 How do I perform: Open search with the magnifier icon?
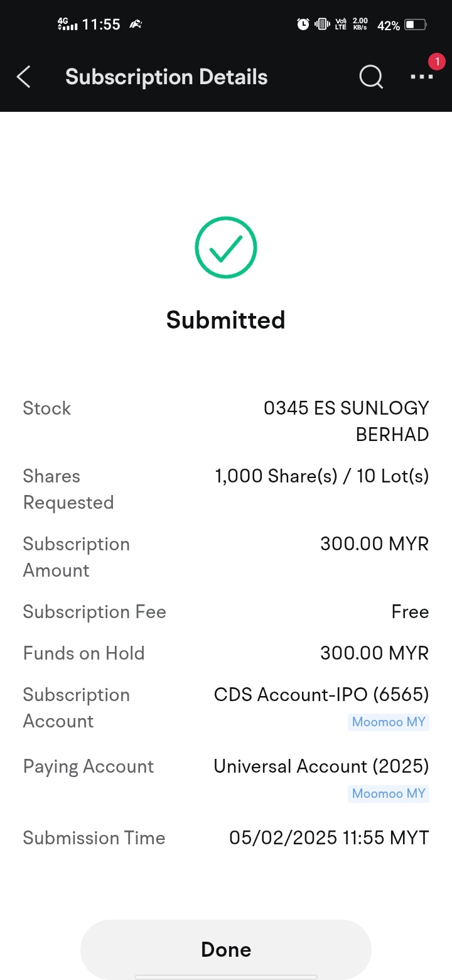click(371, 77)
